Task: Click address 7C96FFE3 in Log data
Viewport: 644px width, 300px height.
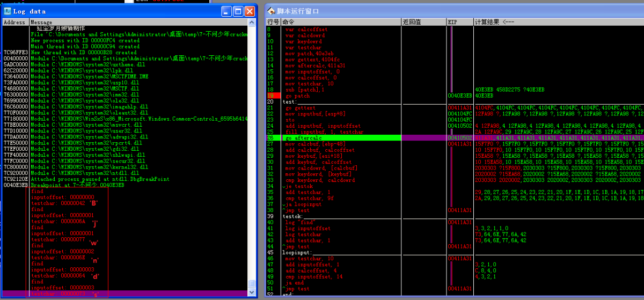Action: point(15,53)
